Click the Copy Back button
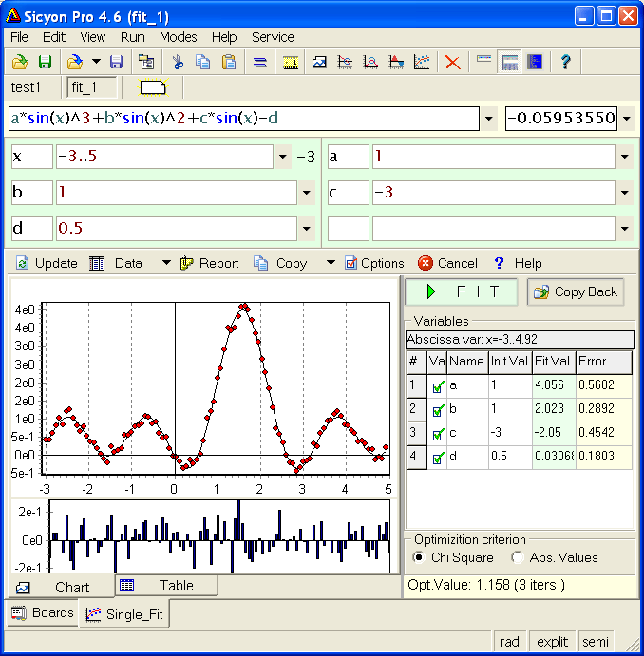The width and height of the screenshot is (644, 656). (x=576, y=292)
